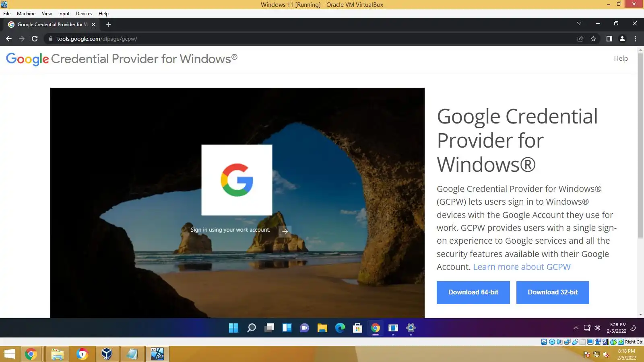Click the Download 64-bit button

pyautogui.click(x=473, y=292)
